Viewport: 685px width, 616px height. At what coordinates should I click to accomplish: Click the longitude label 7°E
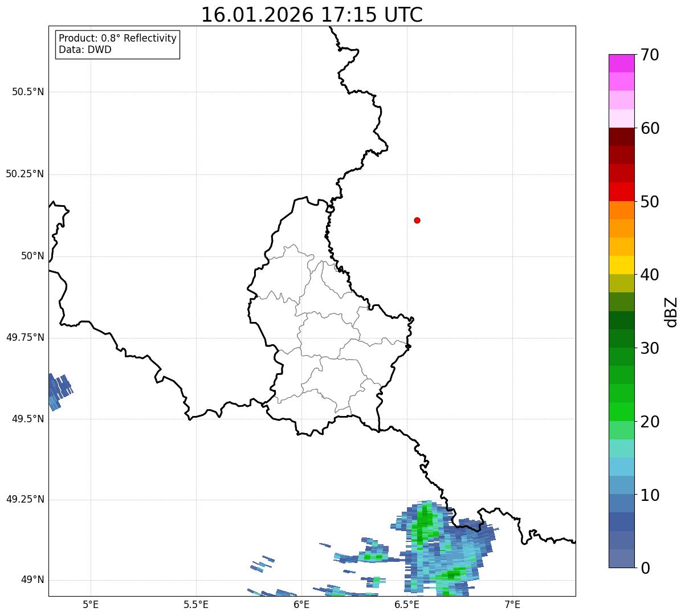pos(512,604)
